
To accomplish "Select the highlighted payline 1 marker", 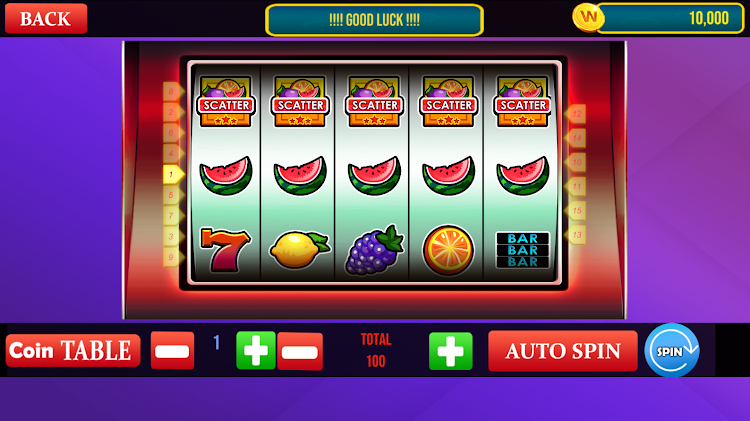I will [173, 175].
